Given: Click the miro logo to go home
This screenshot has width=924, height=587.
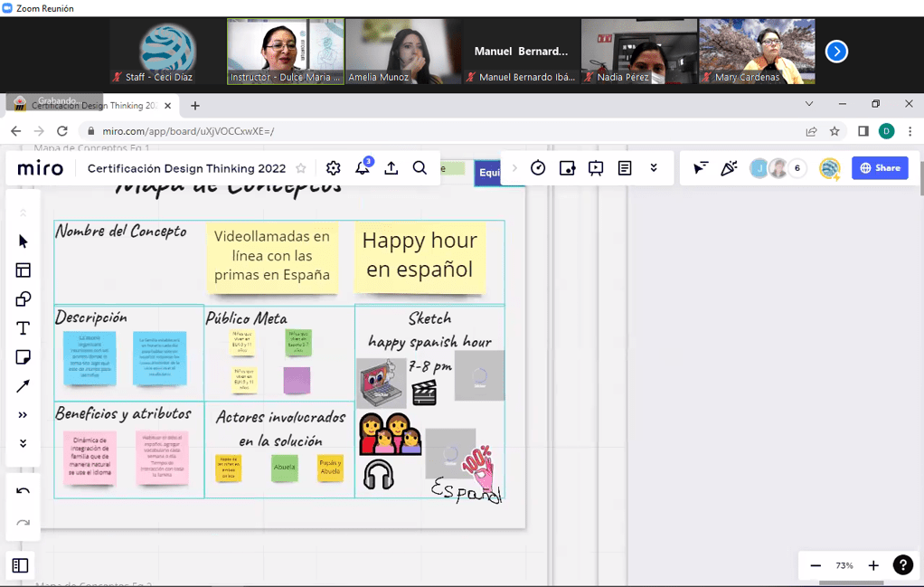Looking at the screenshot, I should pyautogui.click(x=41, y=168).
